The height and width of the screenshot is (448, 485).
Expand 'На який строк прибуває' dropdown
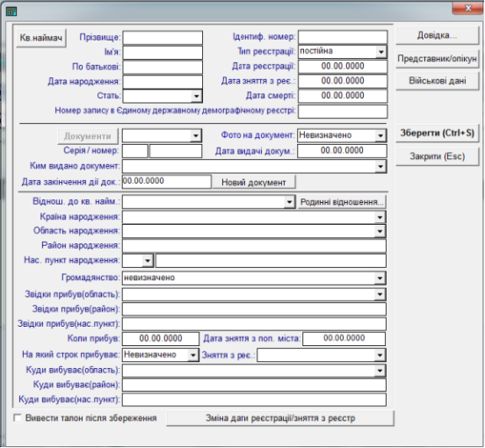192,355
